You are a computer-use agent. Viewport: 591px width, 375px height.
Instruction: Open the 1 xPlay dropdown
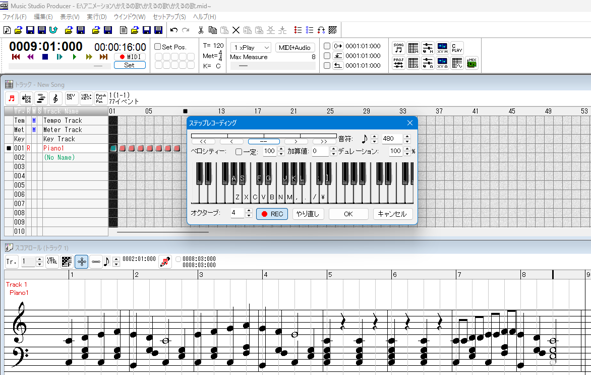coord(250,47)
